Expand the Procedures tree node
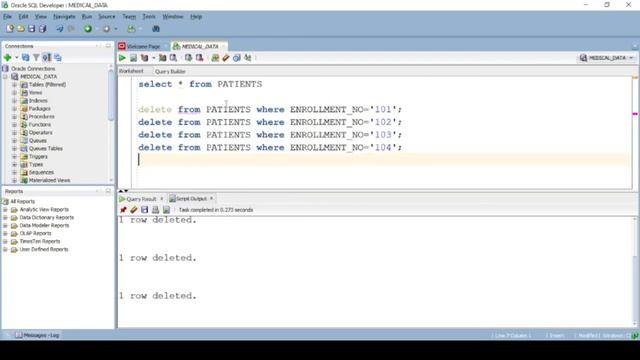This screenshot has height=360, width=640. [x=14, y=117]
